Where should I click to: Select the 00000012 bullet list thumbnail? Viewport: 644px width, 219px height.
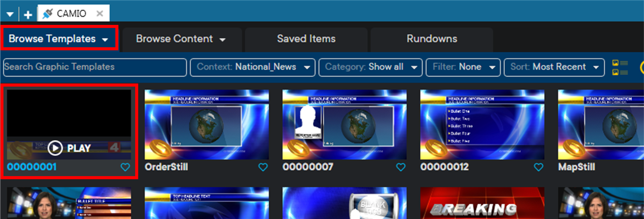(482, 124)
